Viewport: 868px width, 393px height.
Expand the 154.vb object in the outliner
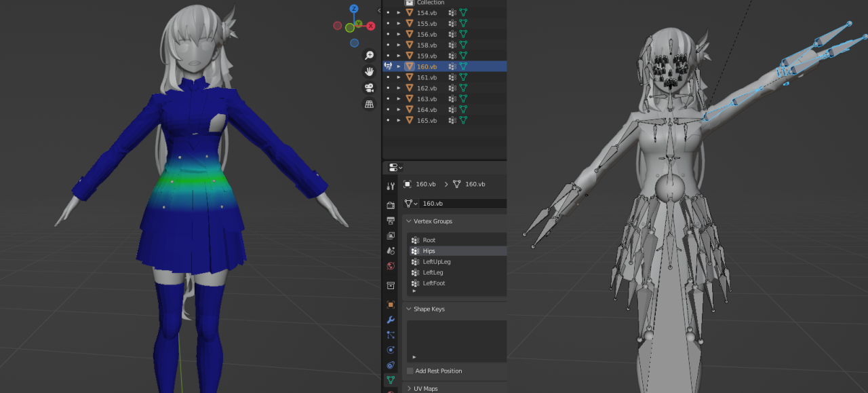click(399, 13)
